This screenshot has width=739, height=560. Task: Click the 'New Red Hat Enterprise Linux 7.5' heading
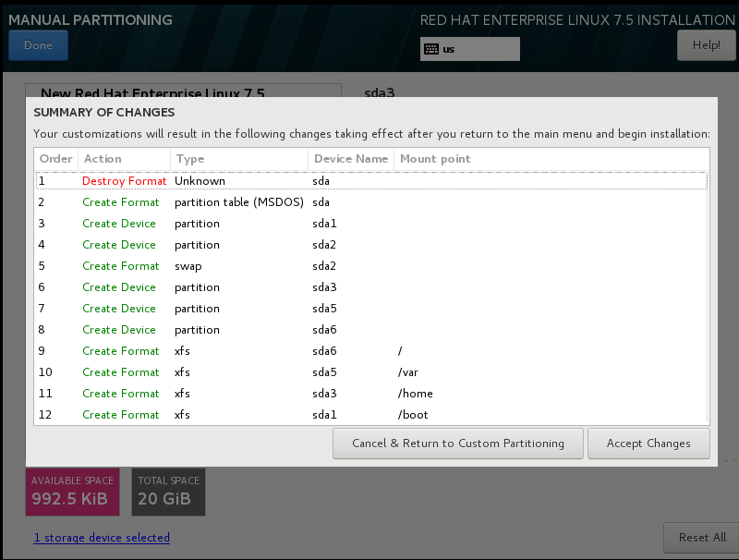click(x=152, y=91)
